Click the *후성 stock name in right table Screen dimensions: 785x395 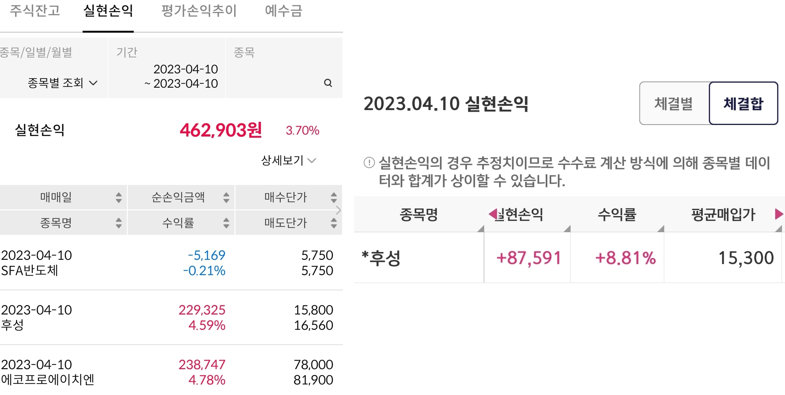pos(381,258)
